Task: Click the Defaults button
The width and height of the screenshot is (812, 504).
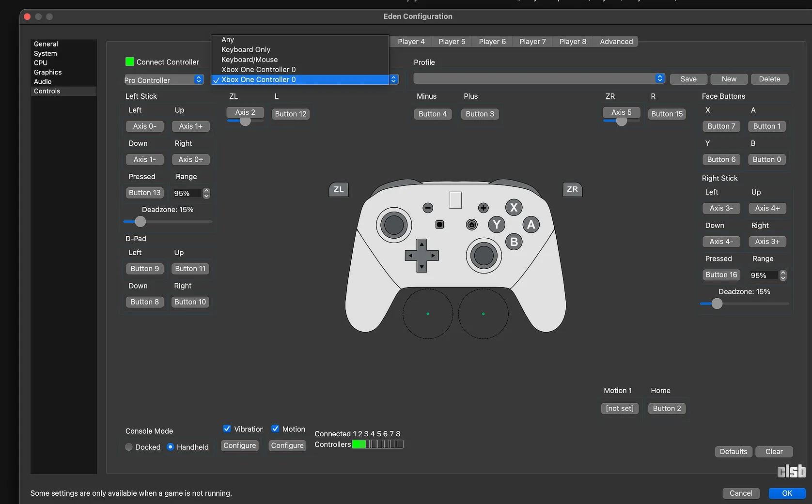Action: tap(733, 452)
